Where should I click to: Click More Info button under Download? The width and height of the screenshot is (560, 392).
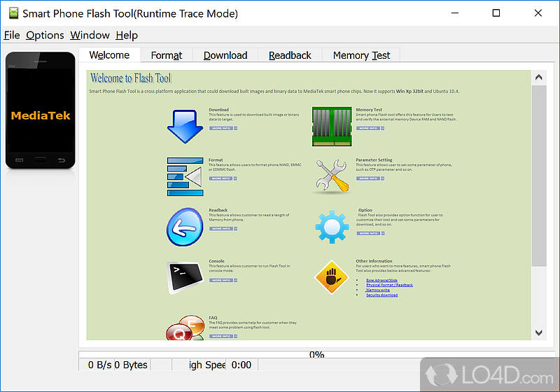223,128
